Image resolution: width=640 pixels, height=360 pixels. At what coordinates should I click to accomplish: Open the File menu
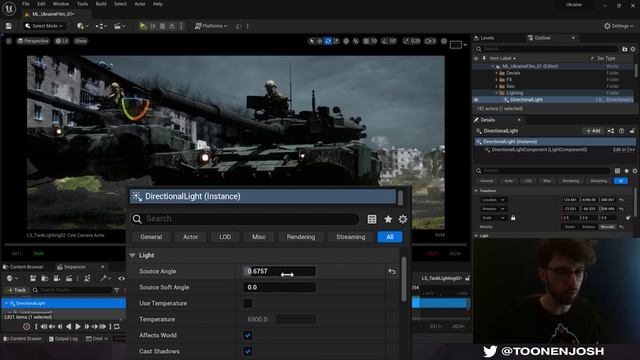26,4
